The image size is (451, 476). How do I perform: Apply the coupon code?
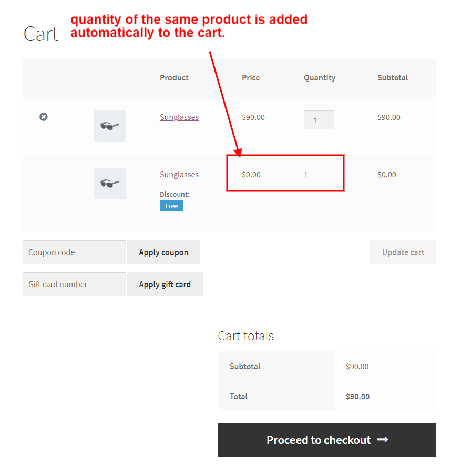163,252
